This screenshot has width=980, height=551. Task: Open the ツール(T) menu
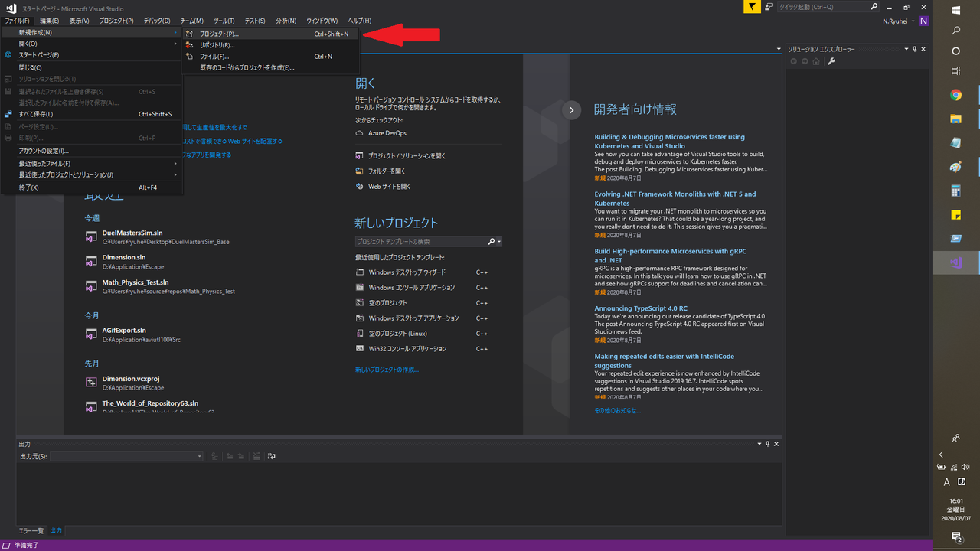pyautogui.click(x=224, y=21)
